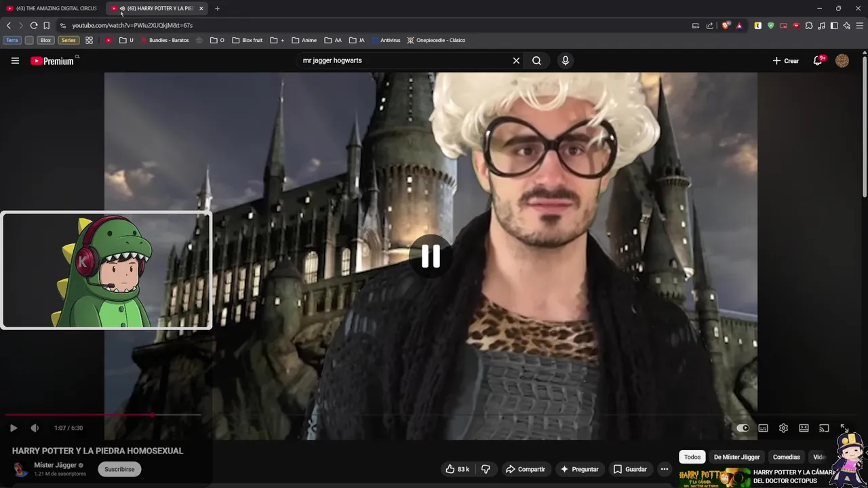
Task: Select Comedias filter chip
Action: point(787,457)
